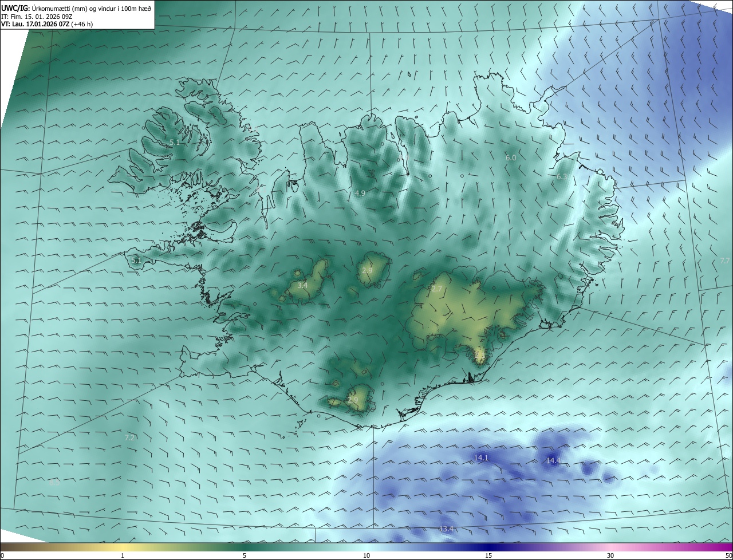
Task: Click the colorbar tick label 1
Action: coord(123,555)
